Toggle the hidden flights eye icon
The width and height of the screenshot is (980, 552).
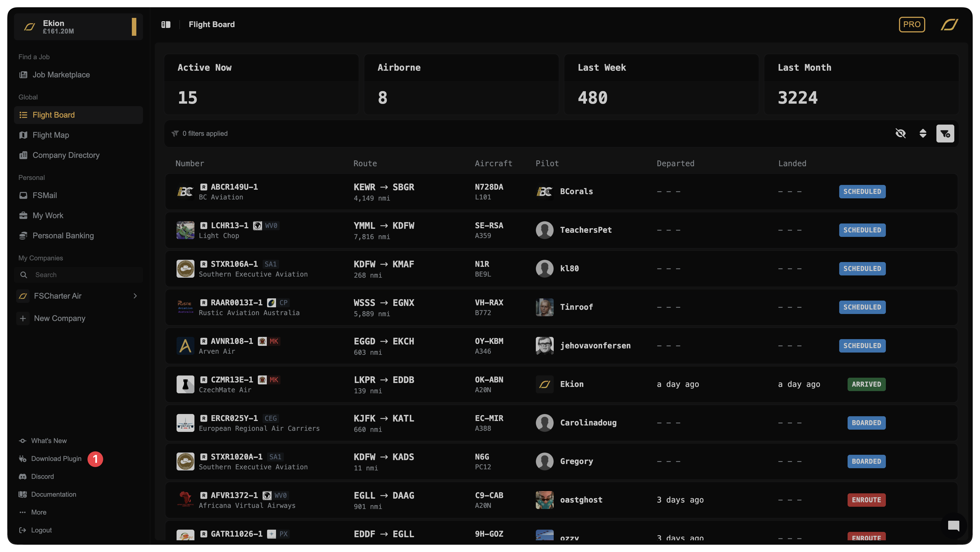pos(900,134)
